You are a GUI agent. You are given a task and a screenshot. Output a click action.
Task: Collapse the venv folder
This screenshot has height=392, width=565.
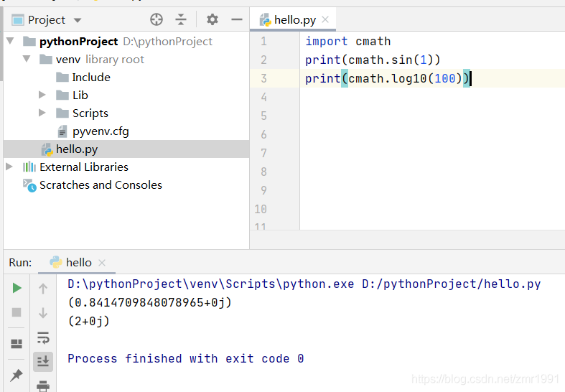point(27,59)
